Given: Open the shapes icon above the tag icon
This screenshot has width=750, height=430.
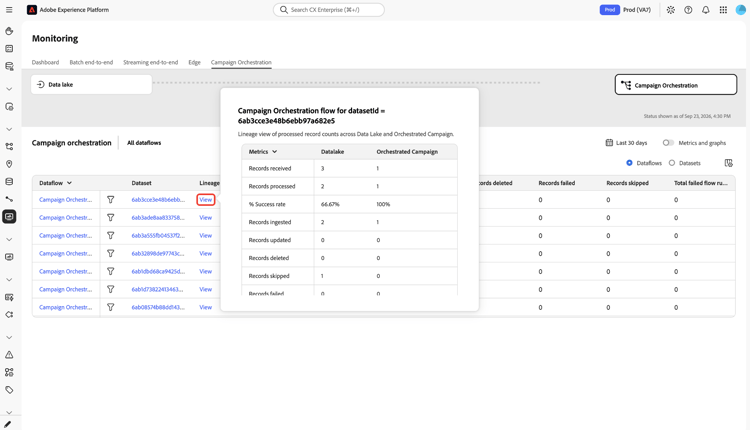Looking at the screenshot, I should click(9, 372).
